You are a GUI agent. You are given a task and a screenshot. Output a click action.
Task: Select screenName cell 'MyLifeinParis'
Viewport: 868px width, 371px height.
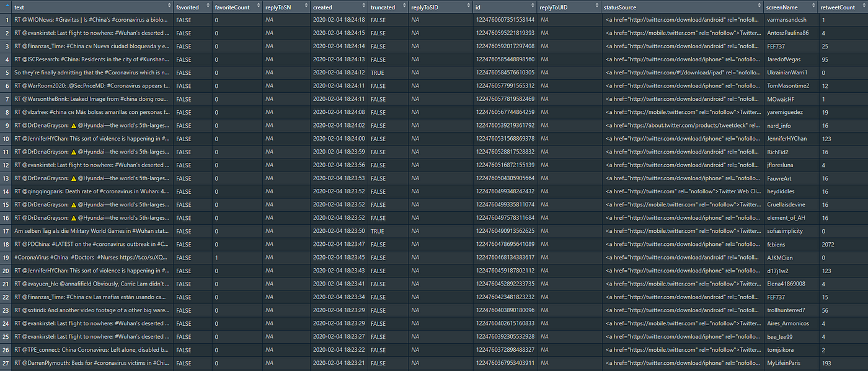(x=785, y=363)
